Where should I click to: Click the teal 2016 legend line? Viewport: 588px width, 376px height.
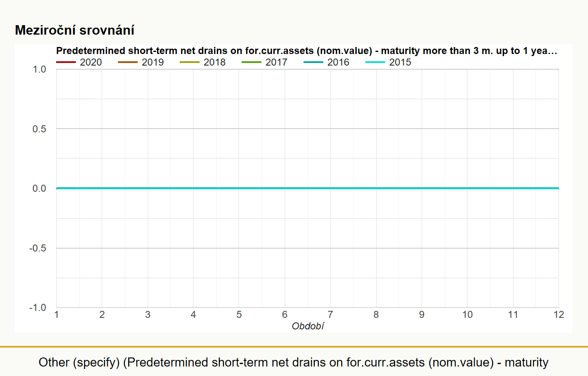click(313, 62)
